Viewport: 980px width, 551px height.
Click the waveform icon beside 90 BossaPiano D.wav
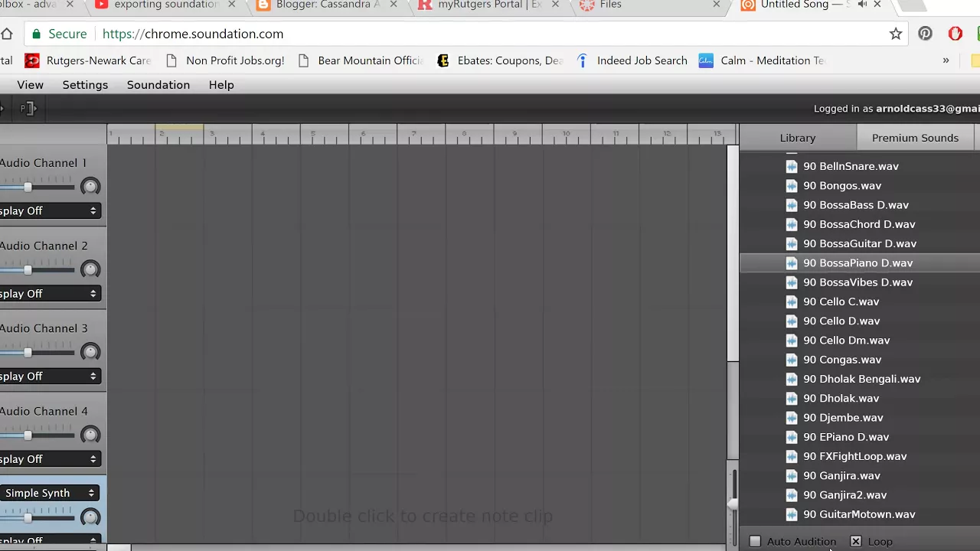[792, 262]
